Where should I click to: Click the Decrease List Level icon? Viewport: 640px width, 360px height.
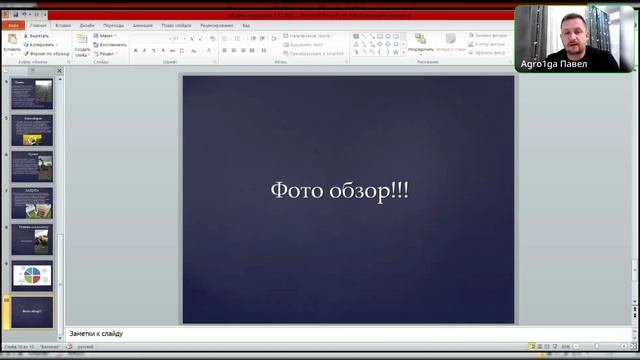(253, 39)
